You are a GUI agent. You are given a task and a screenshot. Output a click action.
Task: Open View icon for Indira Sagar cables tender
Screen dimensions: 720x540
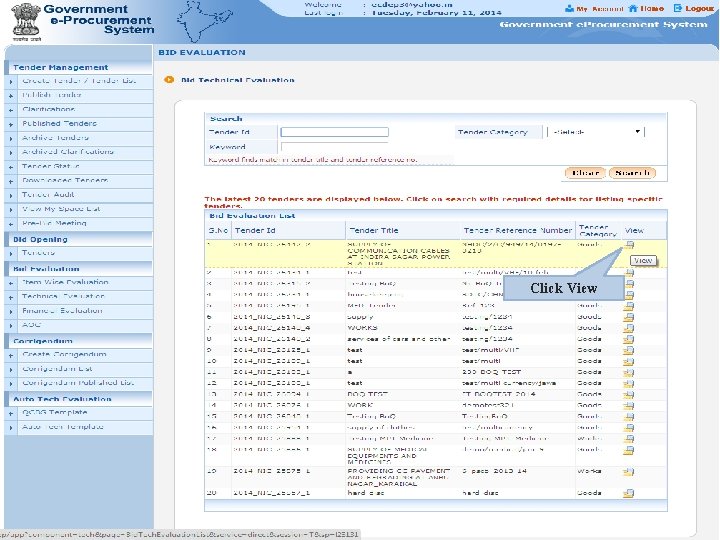(x=629, y=245)
